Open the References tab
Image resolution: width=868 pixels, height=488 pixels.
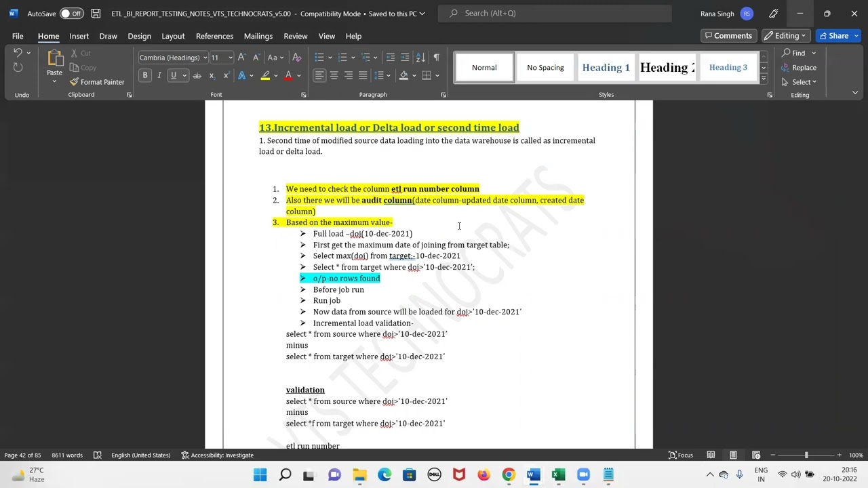coord(214,36)
